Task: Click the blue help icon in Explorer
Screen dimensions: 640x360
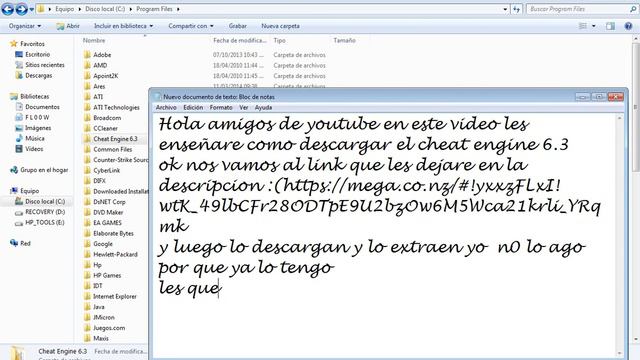Action: coord(628,26)
